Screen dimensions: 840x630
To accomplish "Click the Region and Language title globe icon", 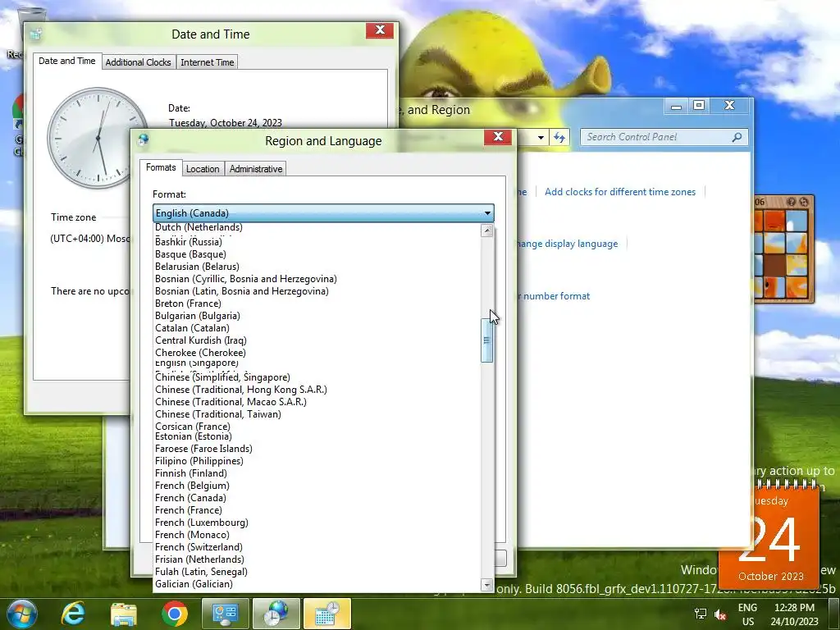I will (x=143, y=140).
